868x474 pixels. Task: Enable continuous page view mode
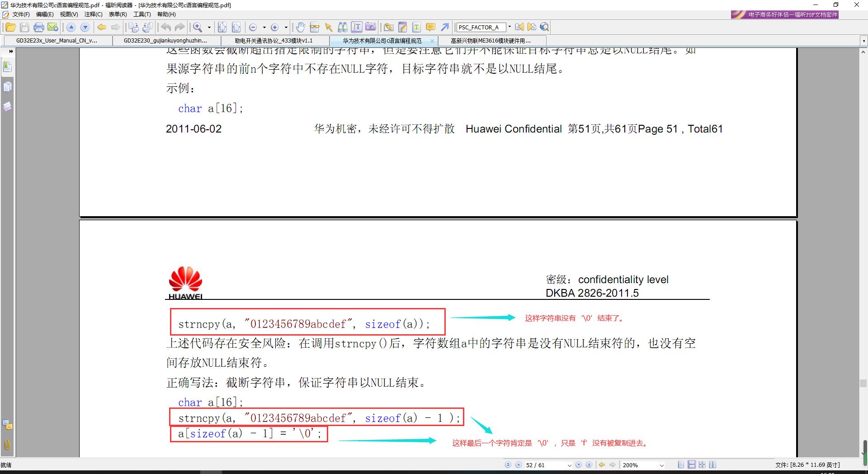click(692, 465)
